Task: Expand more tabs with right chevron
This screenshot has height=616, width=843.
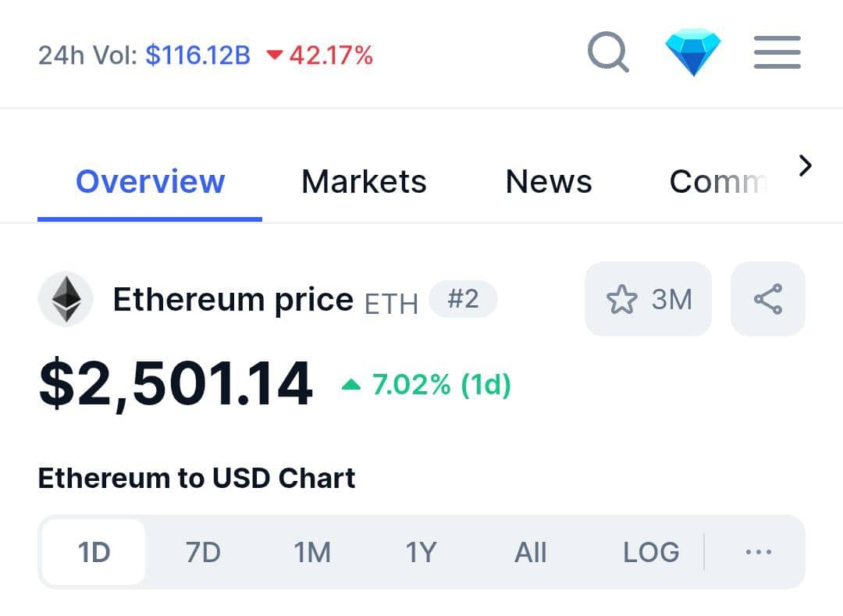Action: pos(805,166)
